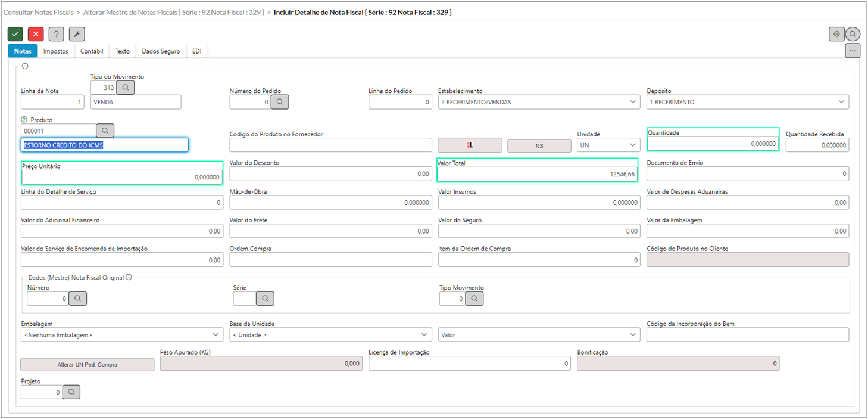Click the Quantidade input field
Screen dimensions: 868x419
[713, 144]
